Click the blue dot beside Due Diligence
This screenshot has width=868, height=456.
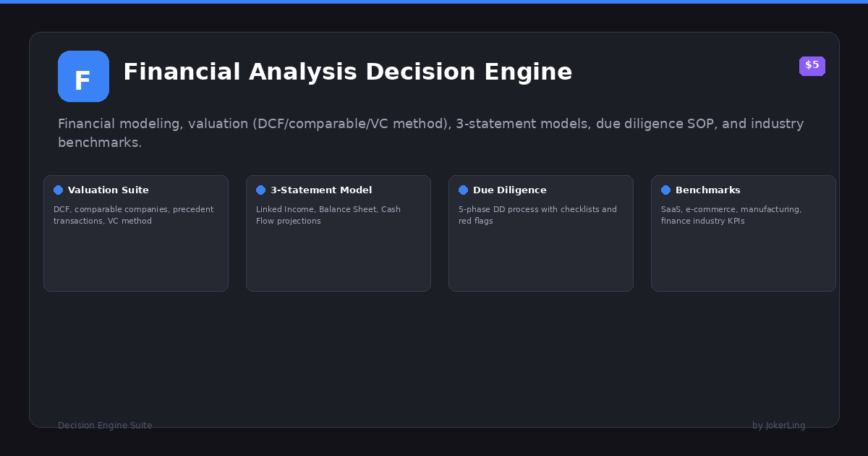pos(464,190)
